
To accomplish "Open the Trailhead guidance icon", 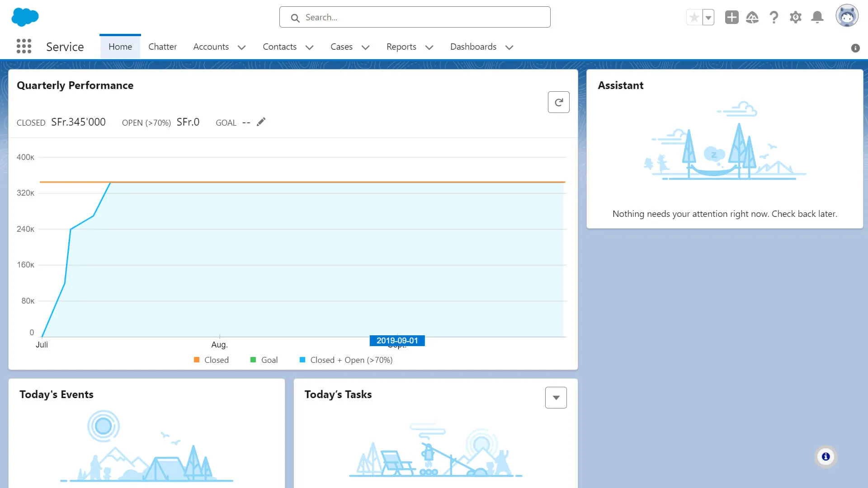I will (x=752, y=17).
